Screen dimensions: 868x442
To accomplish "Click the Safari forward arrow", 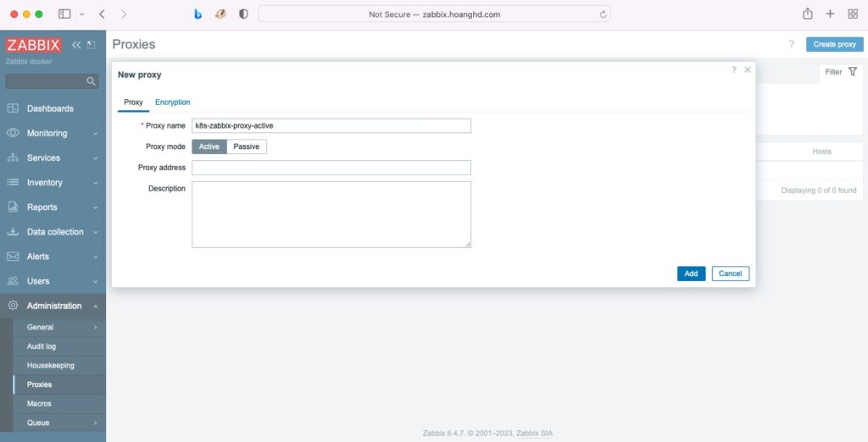I will [x=124, y=14].
